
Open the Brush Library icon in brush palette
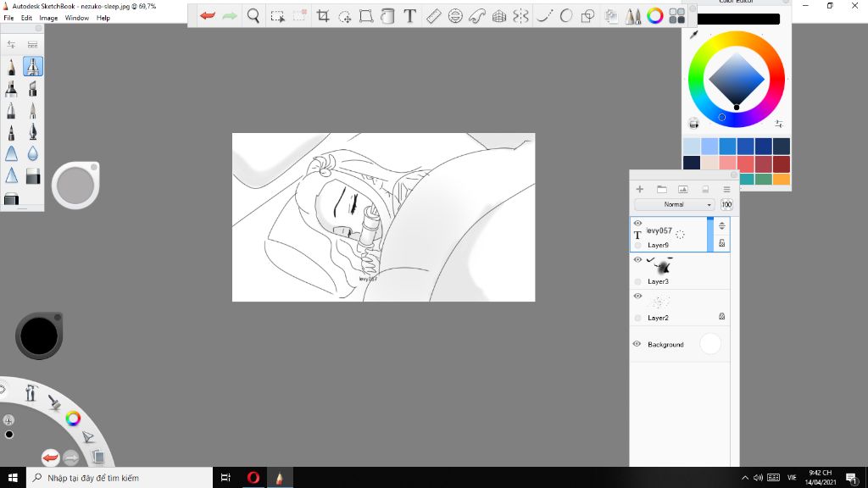pos(33,44)
